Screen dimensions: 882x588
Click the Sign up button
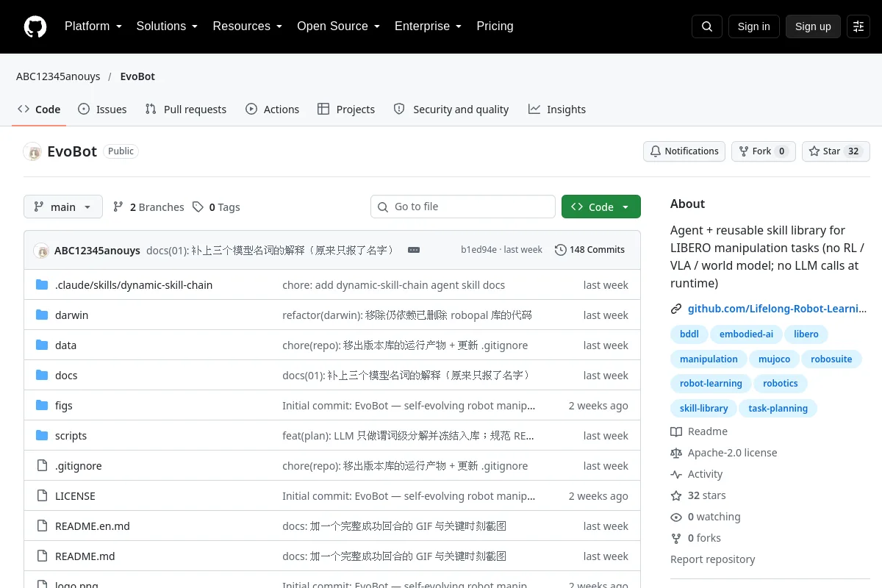(813, 26)
